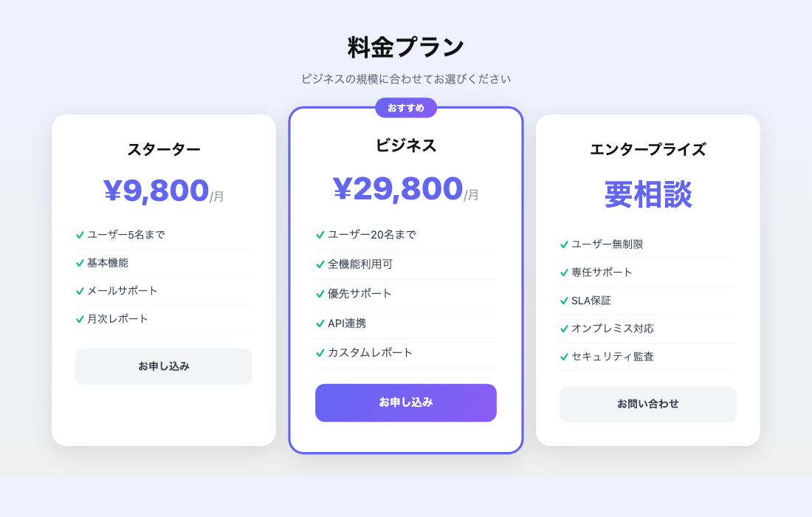Click the checkmark beside 基本機能

(79, 263)
